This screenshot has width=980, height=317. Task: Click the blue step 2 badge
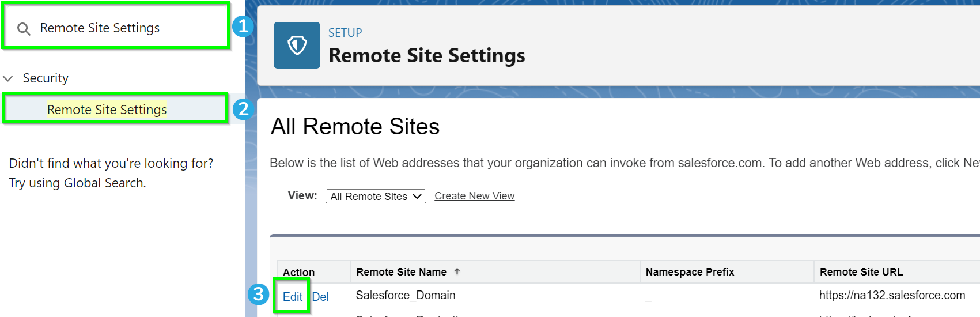[243, 109]
